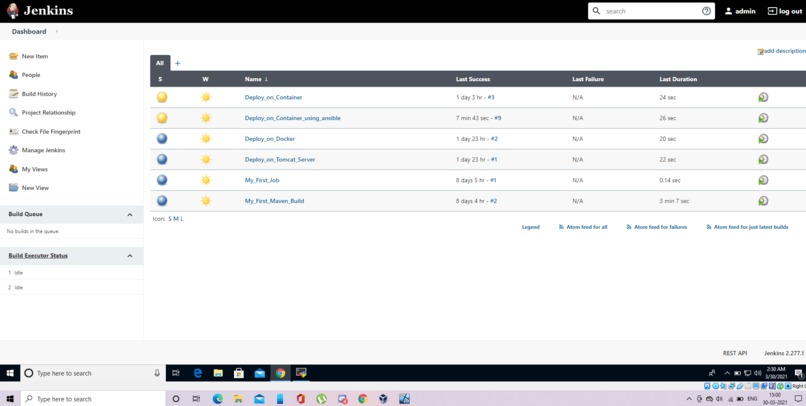Screen dimensions: 806x406
Task: Open the search help question-mark icon
Action: (706, 11)
